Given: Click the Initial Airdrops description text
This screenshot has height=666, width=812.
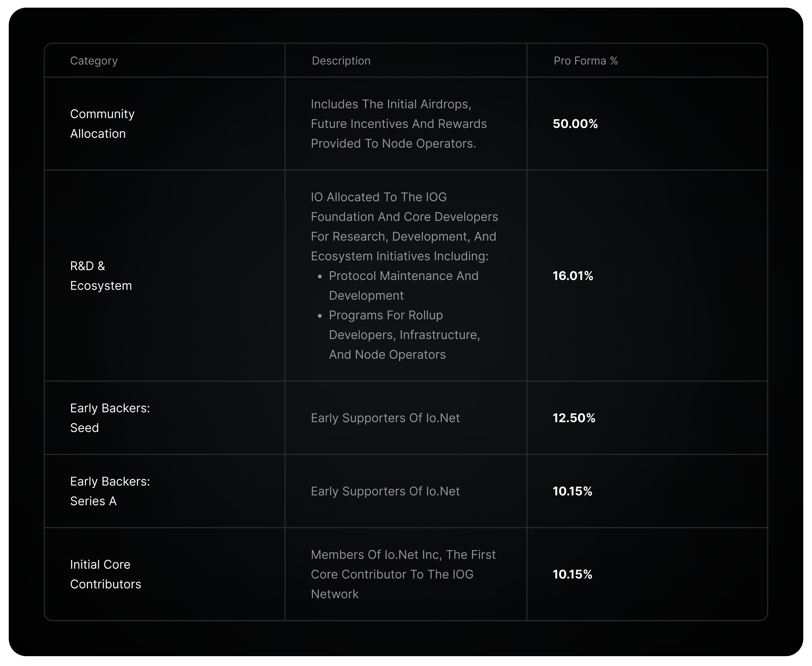Looking at the screenshot, I should pyautogui.click(x=399, y=124).
